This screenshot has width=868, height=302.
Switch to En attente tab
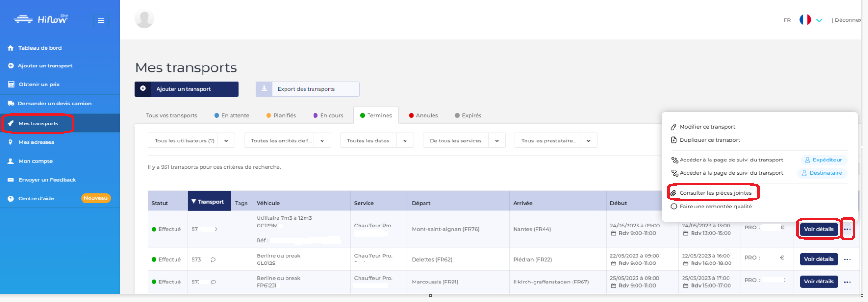coord(232,116)
